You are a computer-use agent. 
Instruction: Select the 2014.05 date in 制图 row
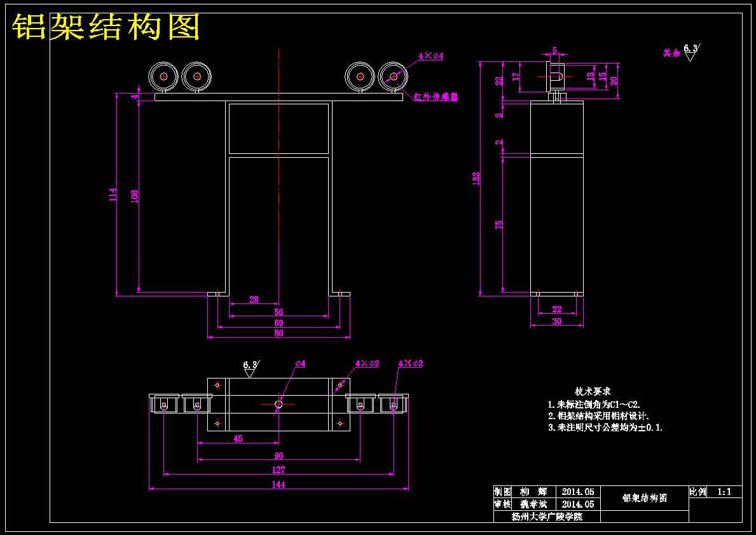578,492
